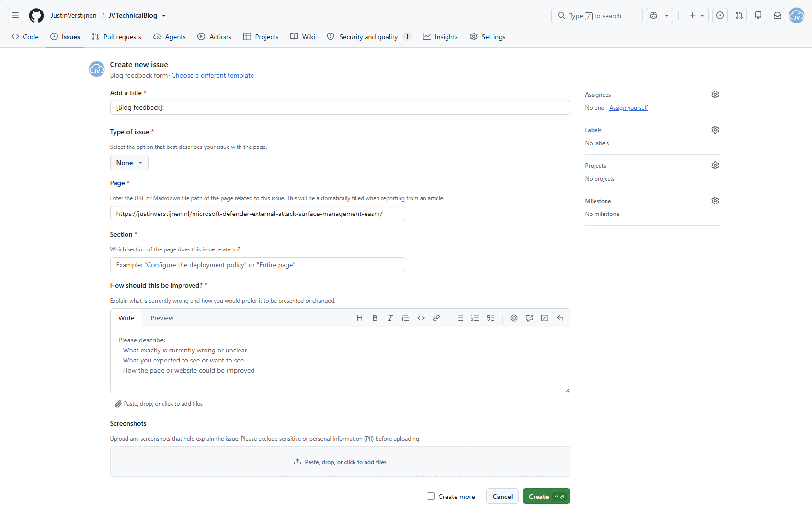The image size is (812, 521).
Task: Switch to the Write editor tab
Action: [x=126, y=318]
